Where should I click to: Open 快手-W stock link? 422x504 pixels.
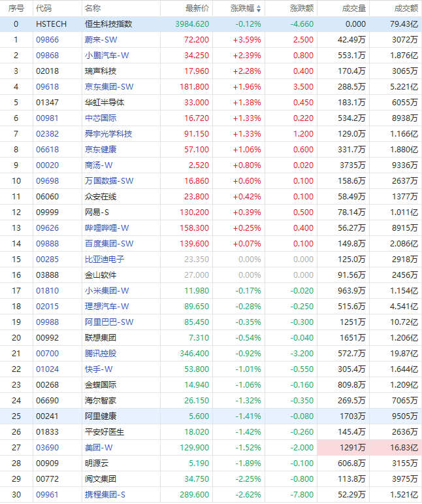pyautogui.click(x=99, y=369)
